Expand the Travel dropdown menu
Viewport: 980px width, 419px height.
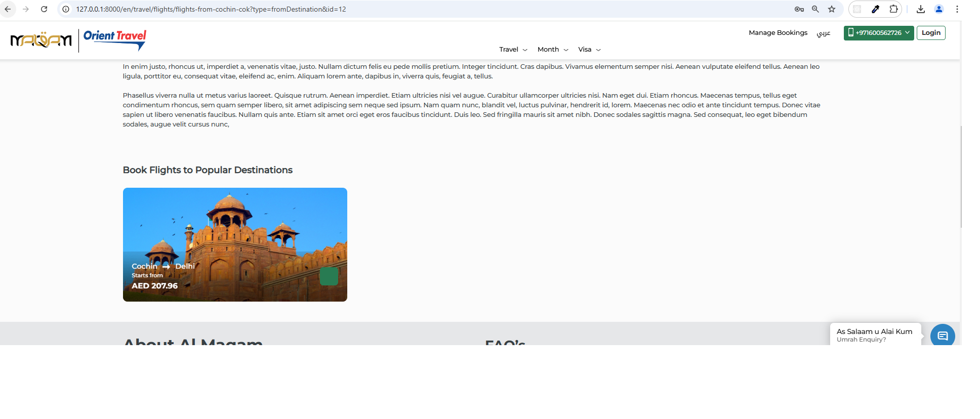coord(513,50)
